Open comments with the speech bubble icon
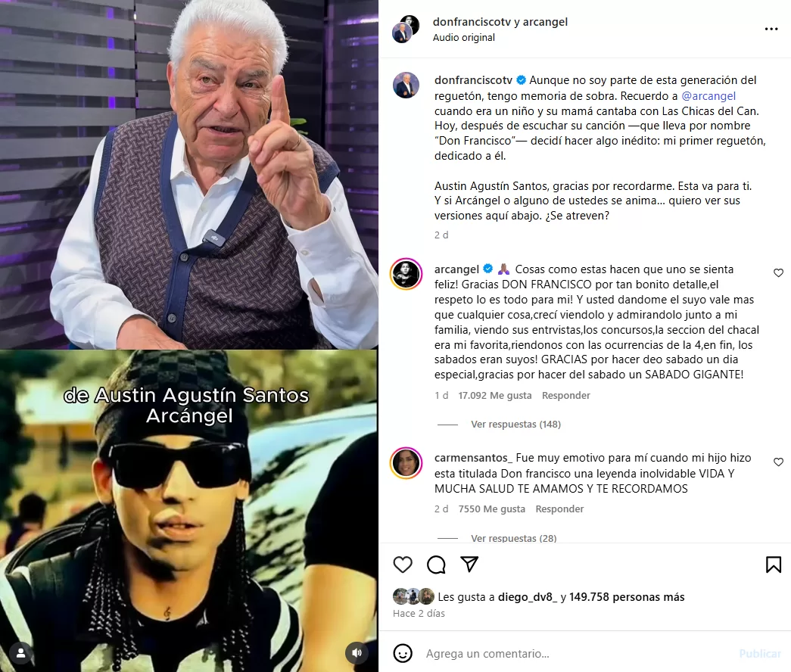The width and height of the screenshot is (791, 672). (436, 565)
